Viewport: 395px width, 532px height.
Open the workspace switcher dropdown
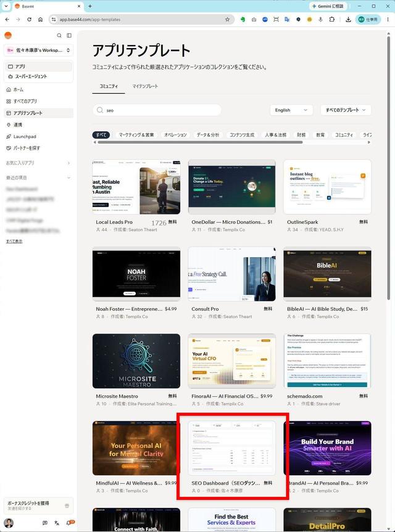(38, 50)
